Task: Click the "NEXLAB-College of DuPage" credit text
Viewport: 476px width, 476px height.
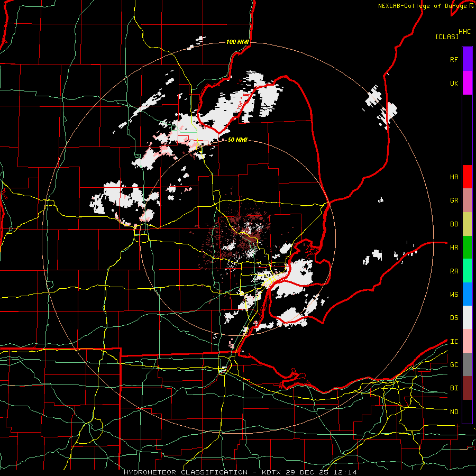Action: [422, 6]
